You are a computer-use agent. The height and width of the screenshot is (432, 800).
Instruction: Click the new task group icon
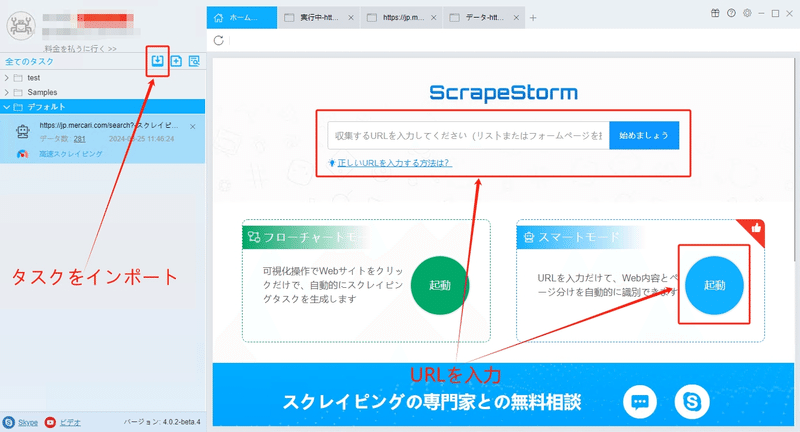click(x=176, y=61)
